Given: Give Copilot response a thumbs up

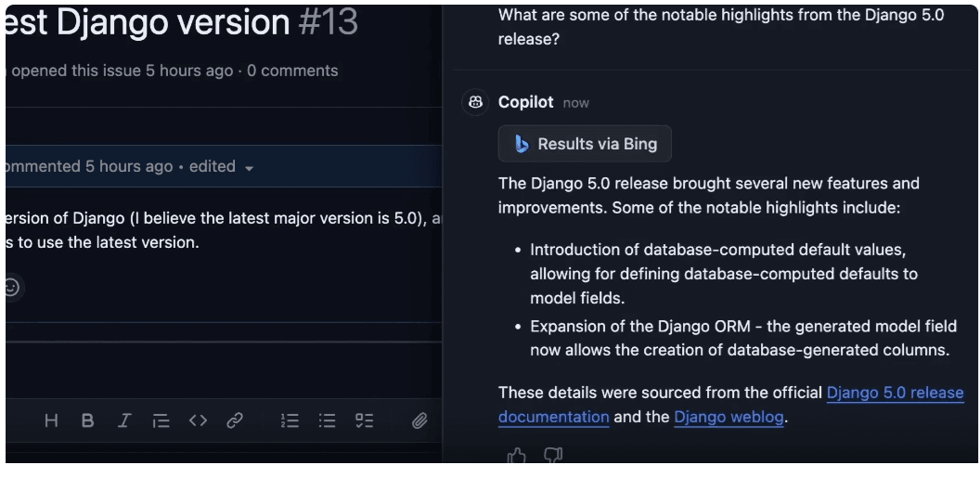Looking at the screenshot, I should (516, 456).
